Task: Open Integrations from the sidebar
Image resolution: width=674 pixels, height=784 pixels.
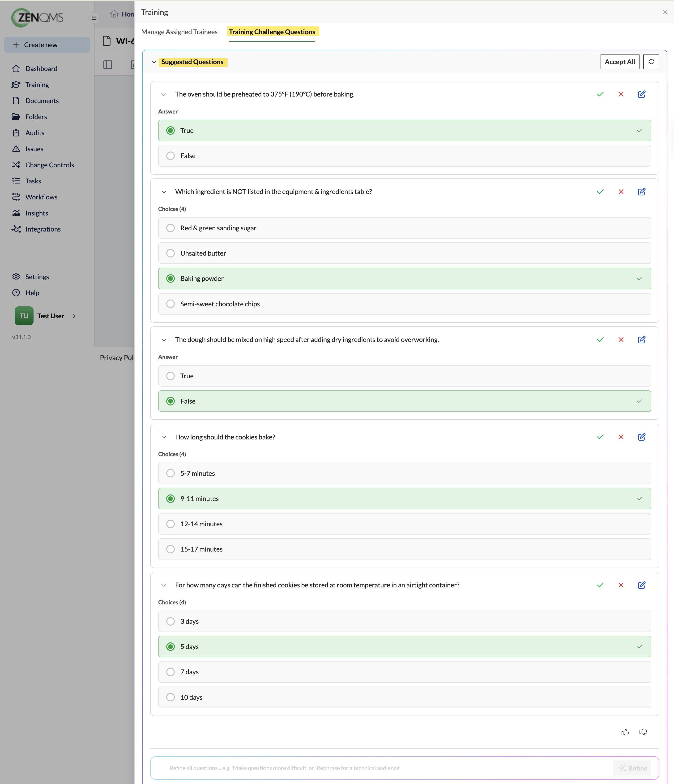Action: point(43,229)
